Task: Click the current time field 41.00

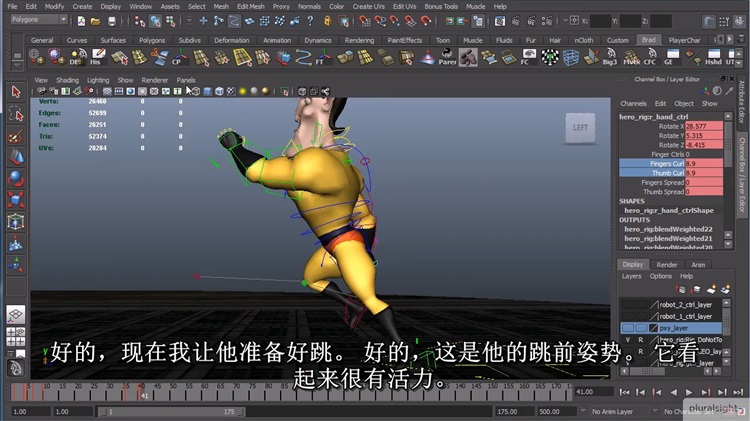Action: 594,392
